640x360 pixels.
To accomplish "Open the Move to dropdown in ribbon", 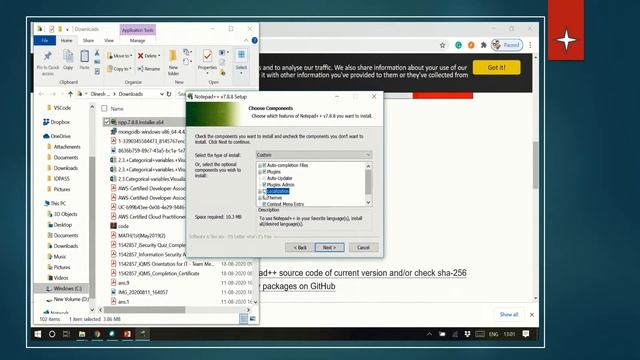I will 120,56.
